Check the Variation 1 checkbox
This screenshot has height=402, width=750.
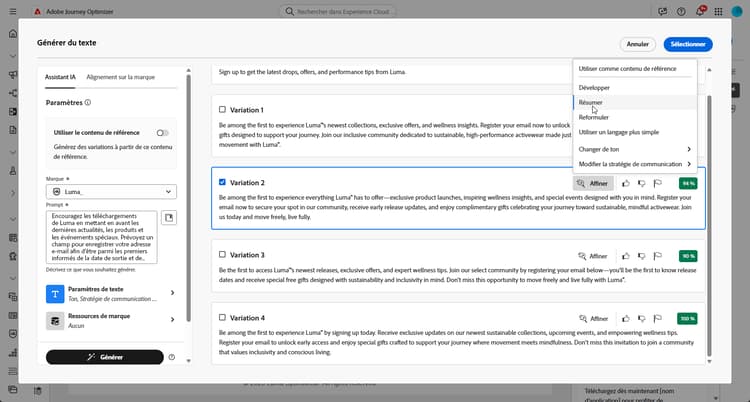click(x=222, y=110)
